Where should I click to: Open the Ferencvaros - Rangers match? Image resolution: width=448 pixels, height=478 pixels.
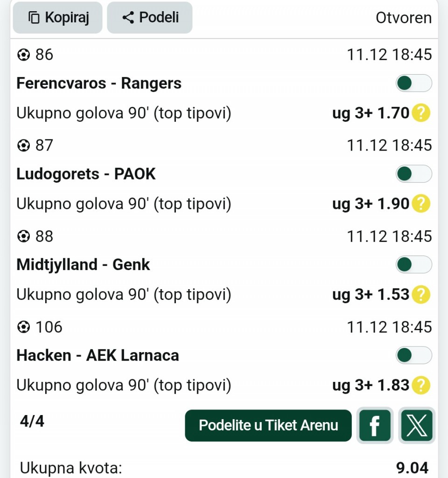tap(99, 83)
